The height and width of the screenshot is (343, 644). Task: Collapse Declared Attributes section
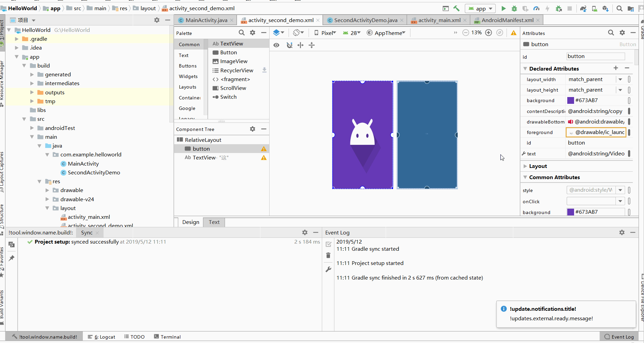(525, 69)
